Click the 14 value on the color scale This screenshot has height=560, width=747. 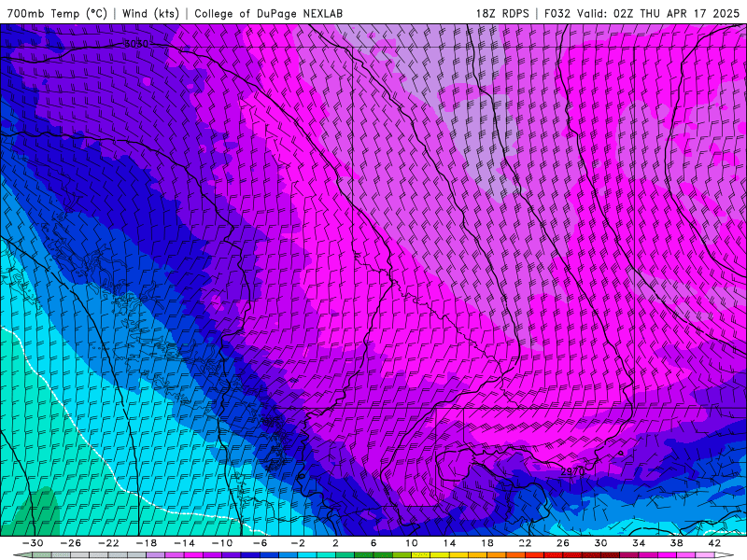pyautogui.click(x=449, y=543)
